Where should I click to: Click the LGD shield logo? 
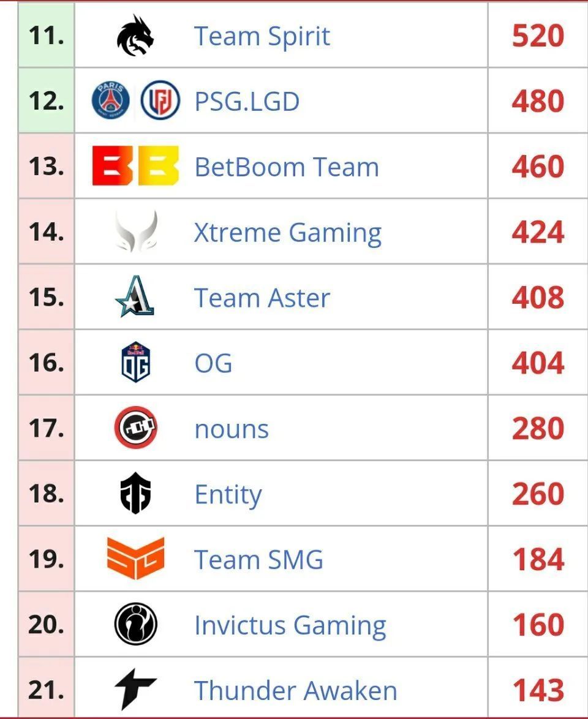click(x=160, y=100)
